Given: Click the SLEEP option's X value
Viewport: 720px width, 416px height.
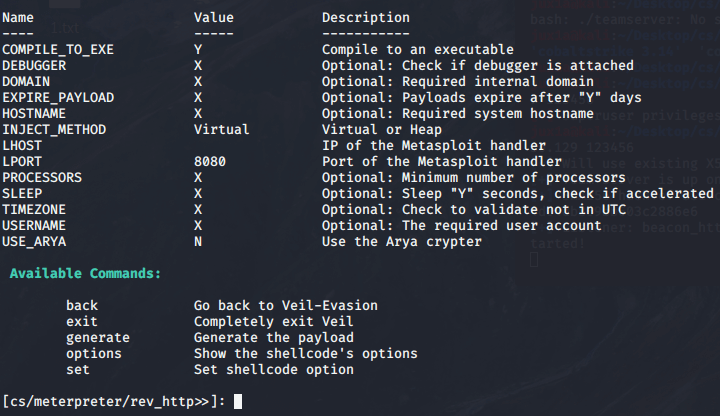Looking at the screenshot, I should pyautogui.click(x=198, y=194).
